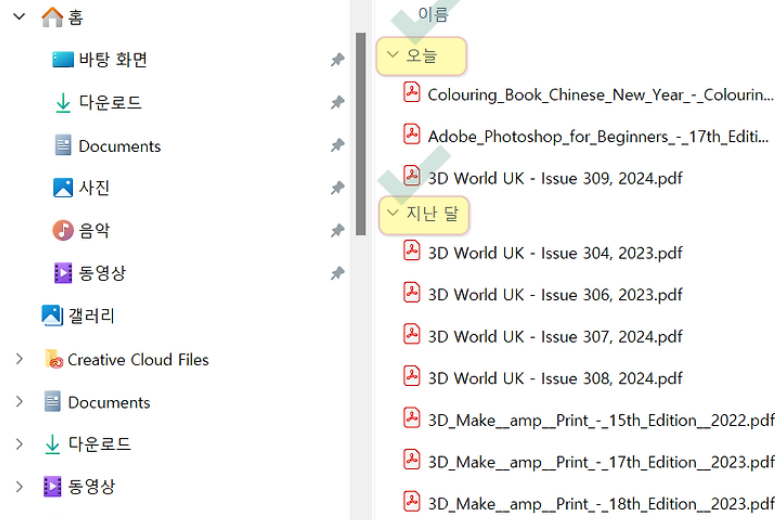Click lower Documents tree page icon
784x520 pixels.
pyautogui.click(x=52, y=402)
